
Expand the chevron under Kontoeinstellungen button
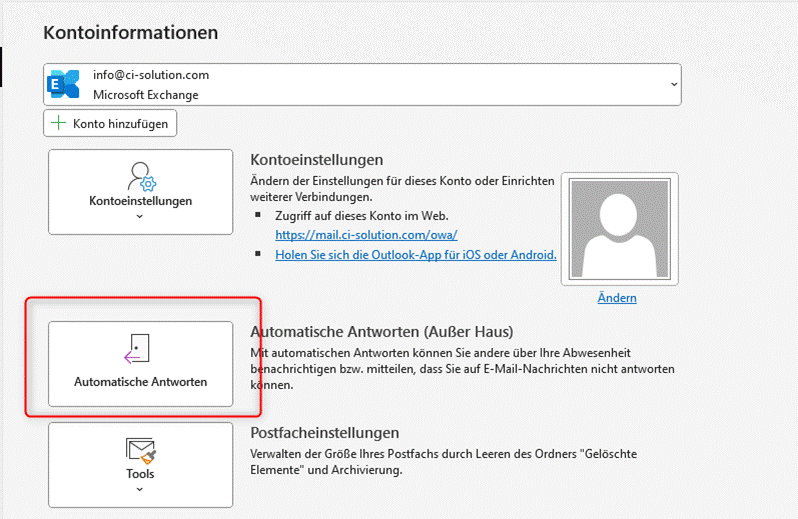tap(140, 216)
